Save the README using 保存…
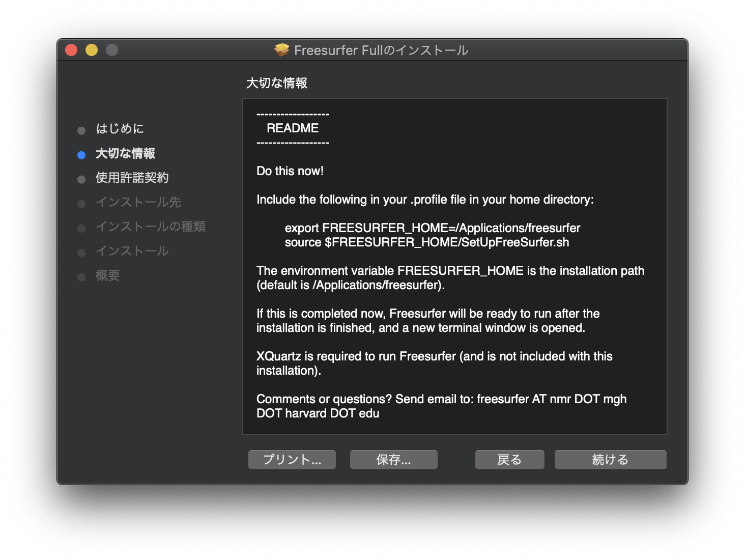 point(393,459)
